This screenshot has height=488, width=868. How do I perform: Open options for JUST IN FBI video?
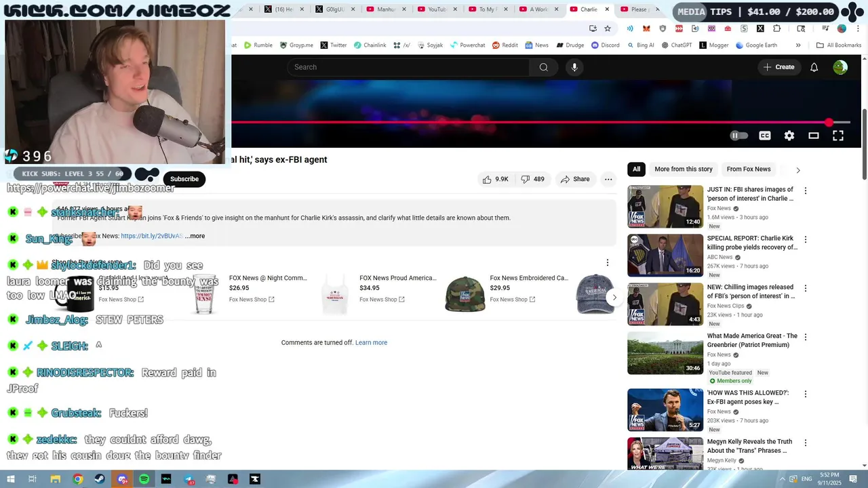[x=806, y=191]
